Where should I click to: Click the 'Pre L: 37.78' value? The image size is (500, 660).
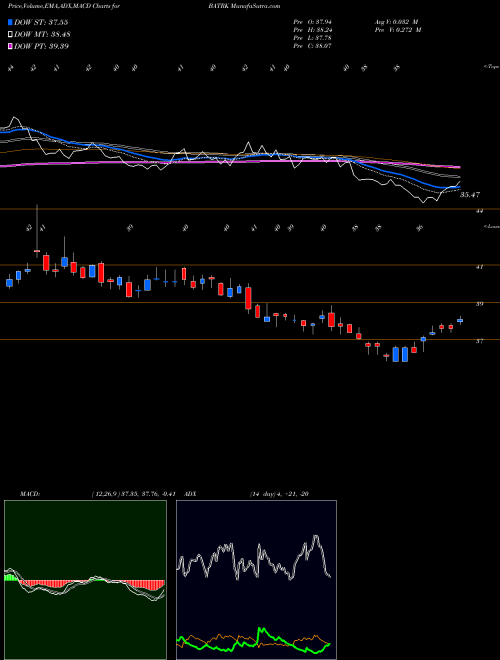pyautogui.click(x=314, y=38)
